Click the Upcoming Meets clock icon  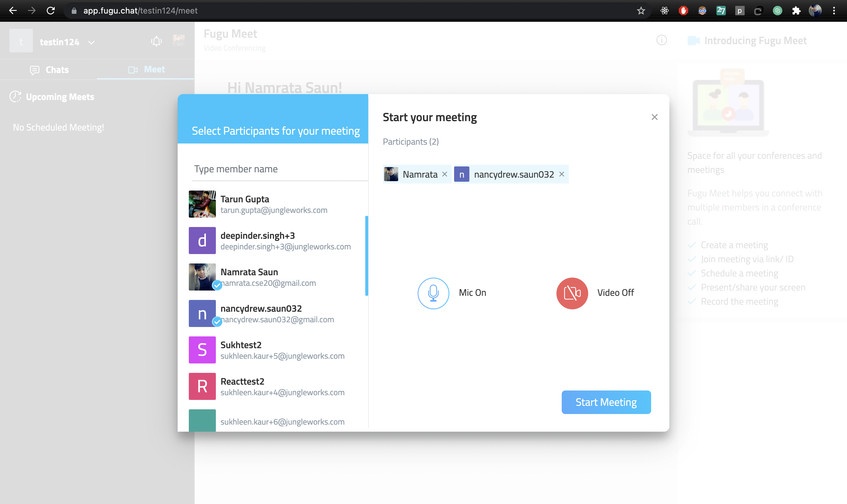pyautogui.click(x=15, y=97)
